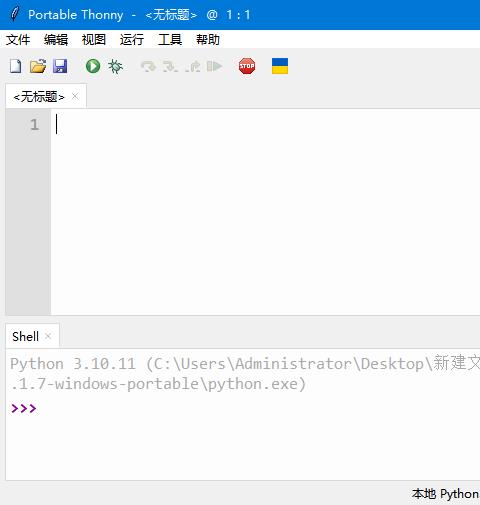Close the <无标题> editor tab
Image resolution: width=480 pixels, height=505 pixels.
75,96
